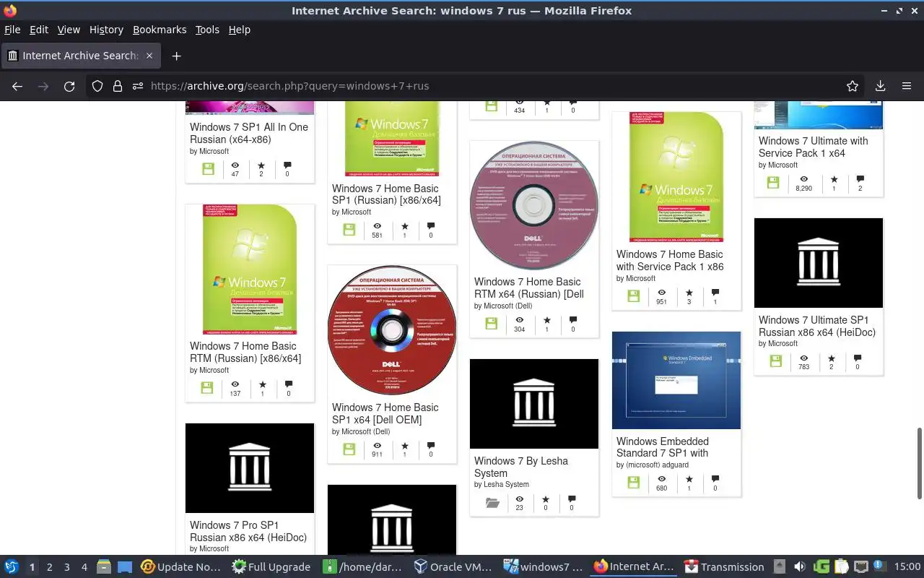This screenshot has height=578, width=924.
Task: Open Windows 7 Home Basic with Service Pack 1 x86
Action: tap(670, 260)
